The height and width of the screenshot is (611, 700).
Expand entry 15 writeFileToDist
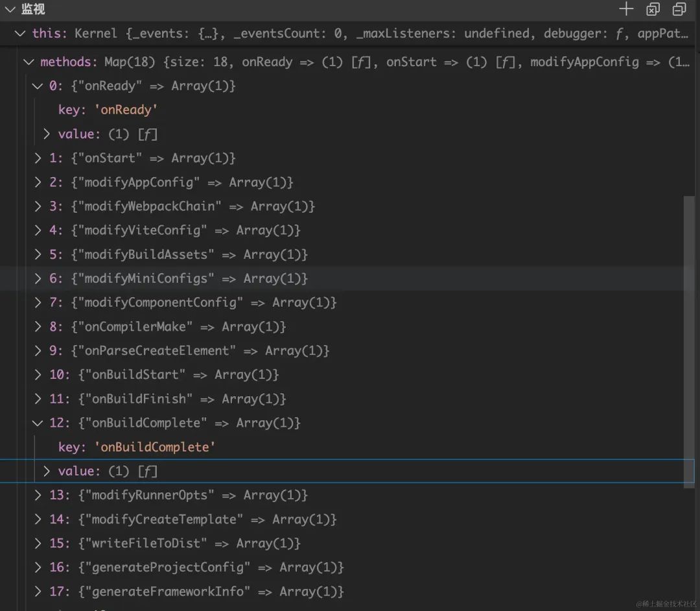pos(38,543)
